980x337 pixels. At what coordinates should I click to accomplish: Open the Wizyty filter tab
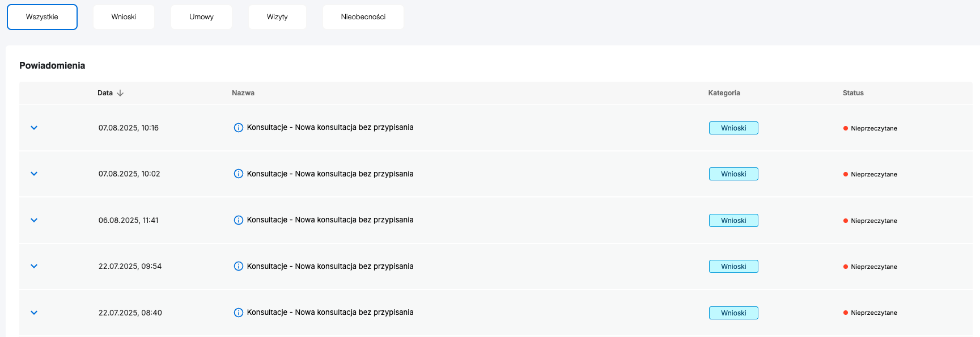(277, 17)
